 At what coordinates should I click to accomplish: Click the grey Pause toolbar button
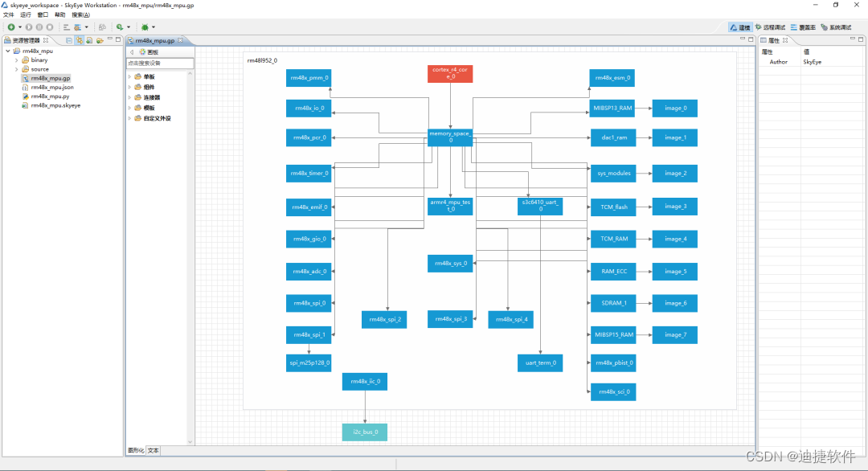pyautogui.click(x=39, y=27)
